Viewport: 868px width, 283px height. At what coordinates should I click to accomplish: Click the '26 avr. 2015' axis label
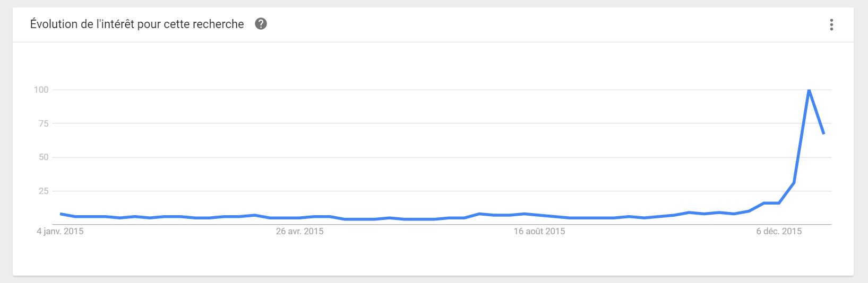click(299, 231)
